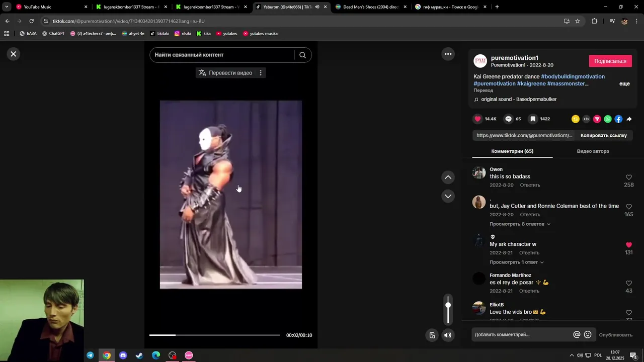The height and width of the screenshot is (362, 644).
Task: Open #bodybuildingmotivation hashtag link
Action: tap(573, 77)
